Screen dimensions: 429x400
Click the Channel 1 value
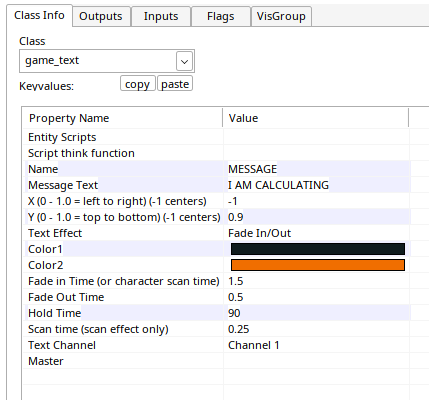point(254,345)
